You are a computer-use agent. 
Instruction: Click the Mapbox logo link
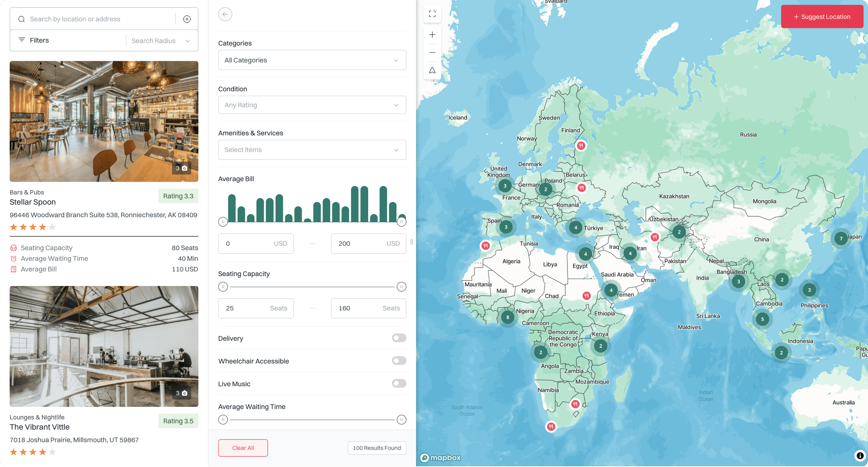point(441,458)
